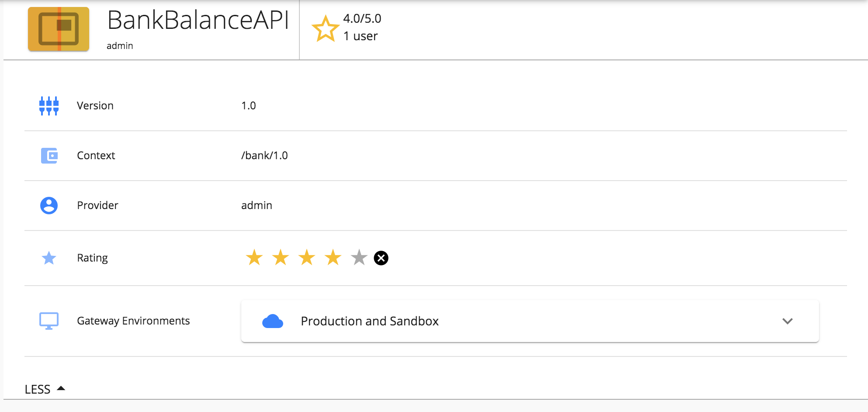Click the BankBalanceAPI title
868x412 pixels.
coord(198,20)
